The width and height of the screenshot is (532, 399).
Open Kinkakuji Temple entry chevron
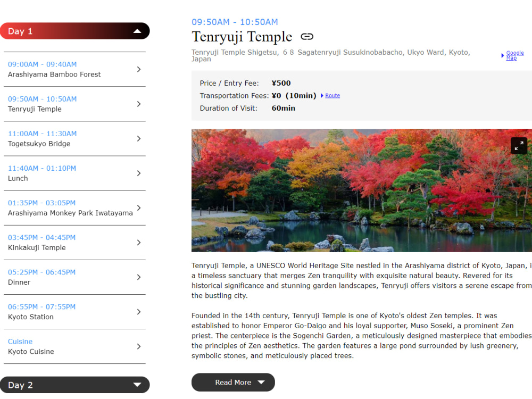(x=138, y=242)
